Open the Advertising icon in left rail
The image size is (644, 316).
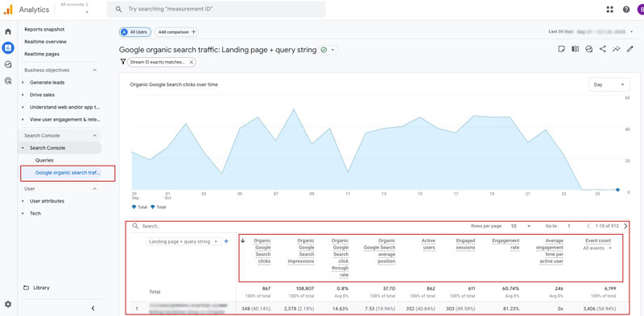8,81
